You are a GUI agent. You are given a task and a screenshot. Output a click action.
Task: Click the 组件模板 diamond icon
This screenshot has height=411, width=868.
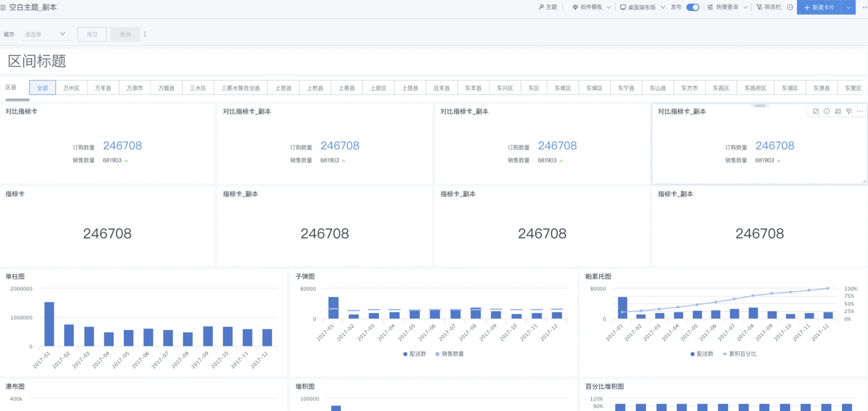575,7
